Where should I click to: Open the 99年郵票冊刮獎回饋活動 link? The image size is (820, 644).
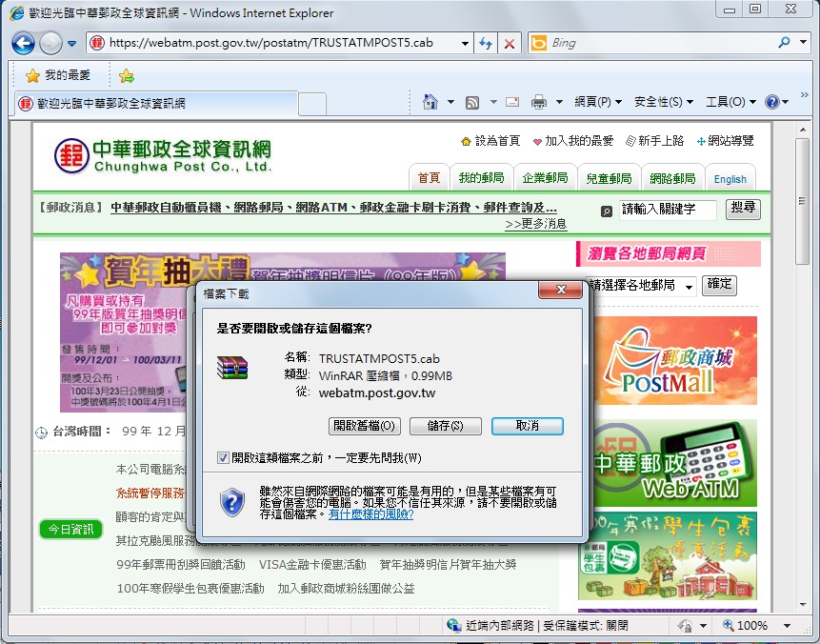[x=181, y=565]
